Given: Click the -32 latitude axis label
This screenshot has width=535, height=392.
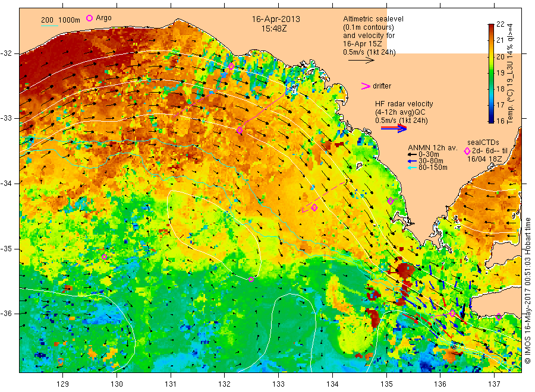Looking at the screenshot, I should 6,53.
